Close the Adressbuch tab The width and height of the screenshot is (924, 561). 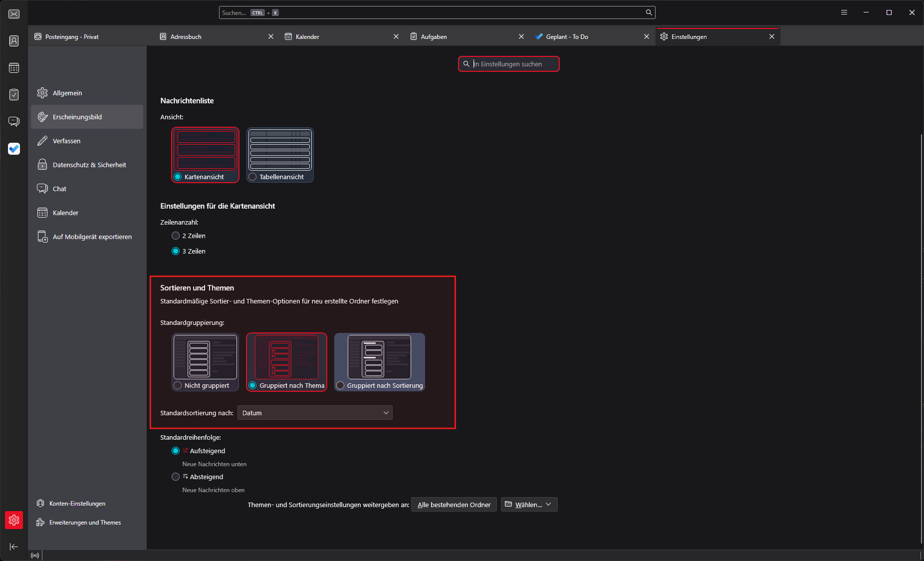pyautogui.click(x=271, y=36)
